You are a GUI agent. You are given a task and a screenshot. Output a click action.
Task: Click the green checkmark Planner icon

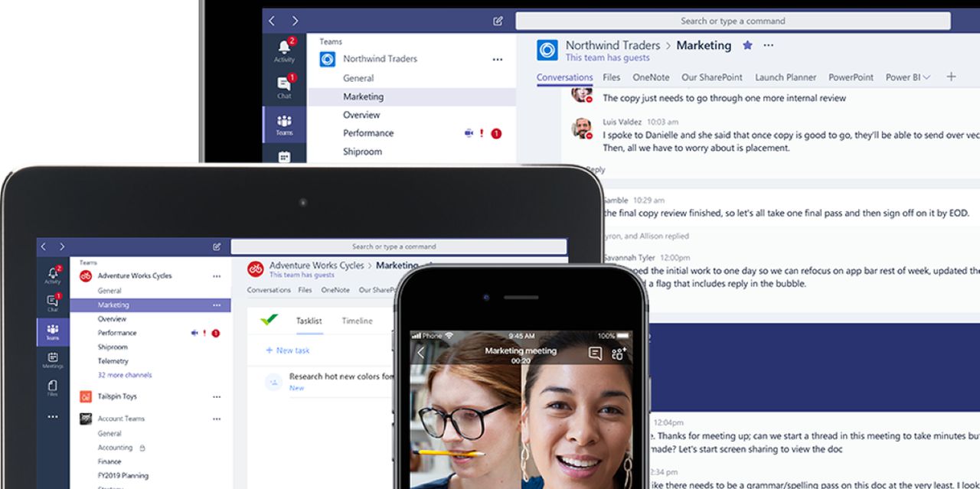(x=269, y=320)
